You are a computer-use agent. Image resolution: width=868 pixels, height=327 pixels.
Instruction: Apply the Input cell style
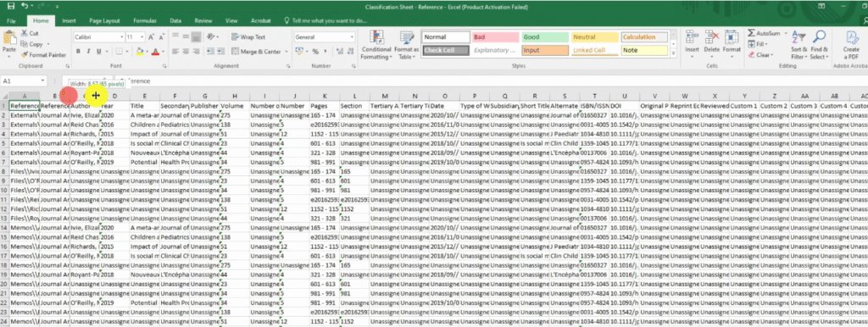pyautogui.click(x=545, y=50)
